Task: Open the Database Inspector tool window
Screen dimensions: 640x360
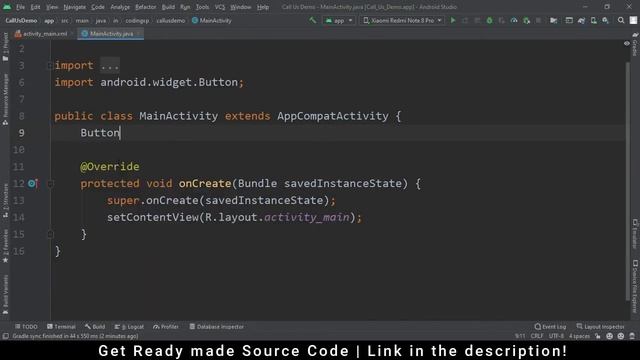Action: [x=217, y=327]
